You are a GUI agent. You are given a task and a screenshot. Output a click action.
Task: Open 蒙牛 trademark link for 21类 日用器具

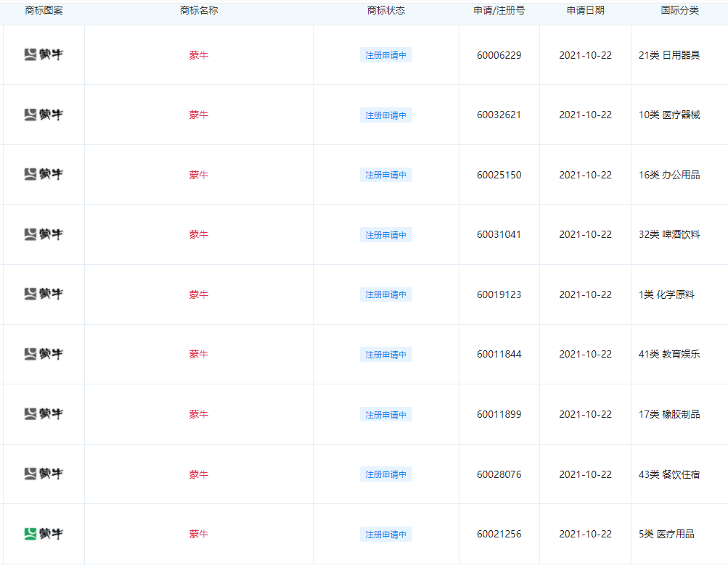(x=199, y=55)
